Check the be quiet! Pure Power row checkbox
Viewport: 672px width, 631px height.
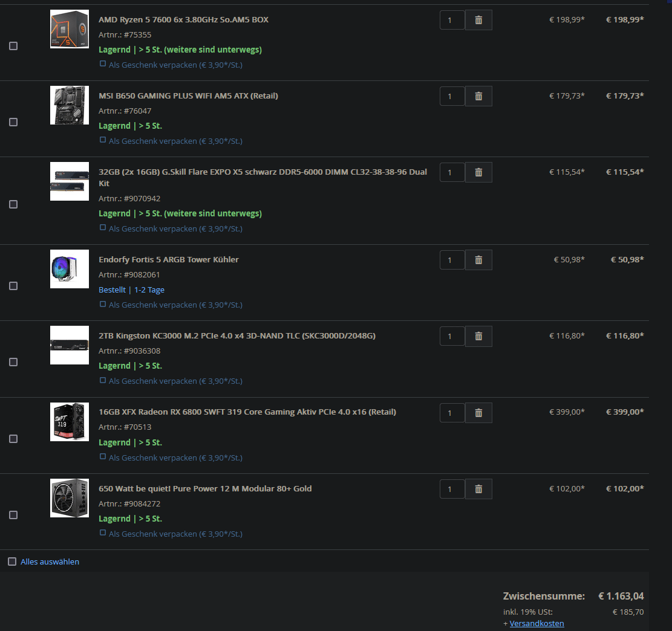13,515
